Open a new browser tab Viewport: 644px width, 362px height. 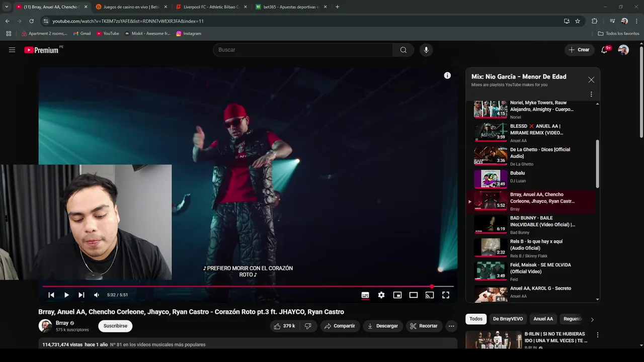click(x=337, y=7)
